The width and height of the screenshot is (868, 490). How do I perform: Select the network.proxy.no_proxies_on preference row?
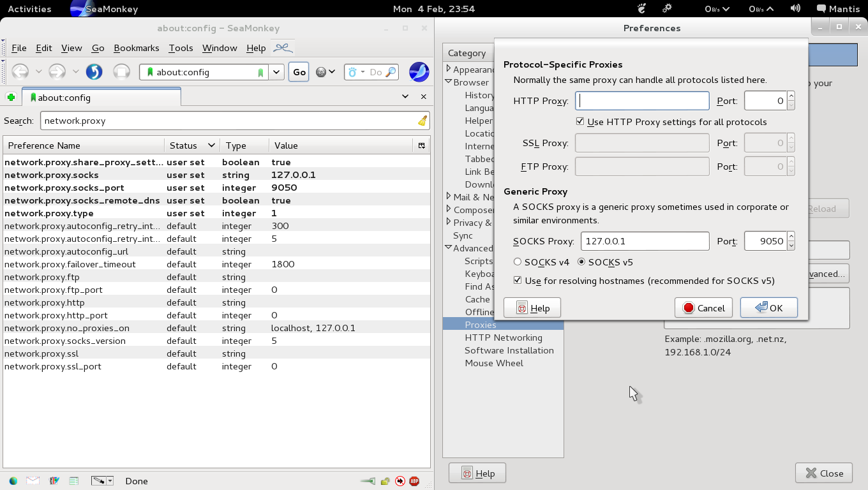point(217,328)
